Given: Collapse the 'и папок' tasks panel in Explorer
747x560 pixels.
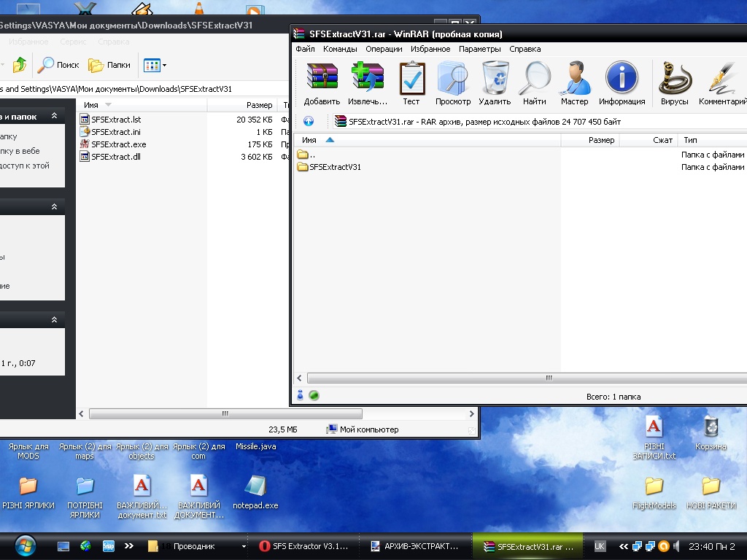Looking at the screenshot, I should (54, 116).
